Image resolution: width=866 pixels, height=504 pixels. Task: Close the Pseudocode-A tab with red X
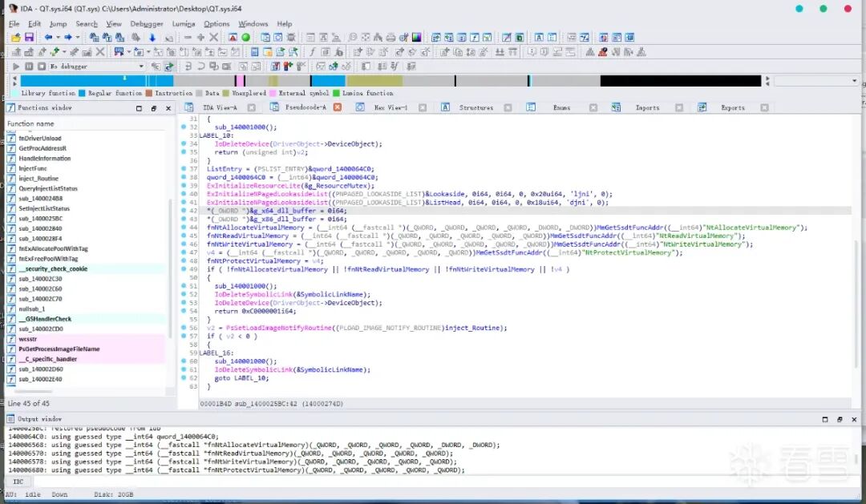tap(338, 107)
